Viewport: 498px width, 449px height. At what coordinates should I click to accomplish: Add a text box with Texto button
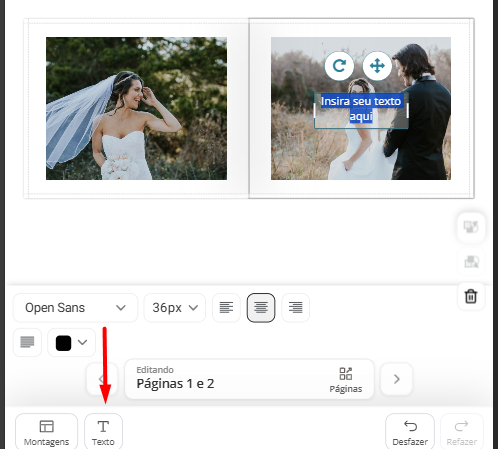click(x=103, y=432)
